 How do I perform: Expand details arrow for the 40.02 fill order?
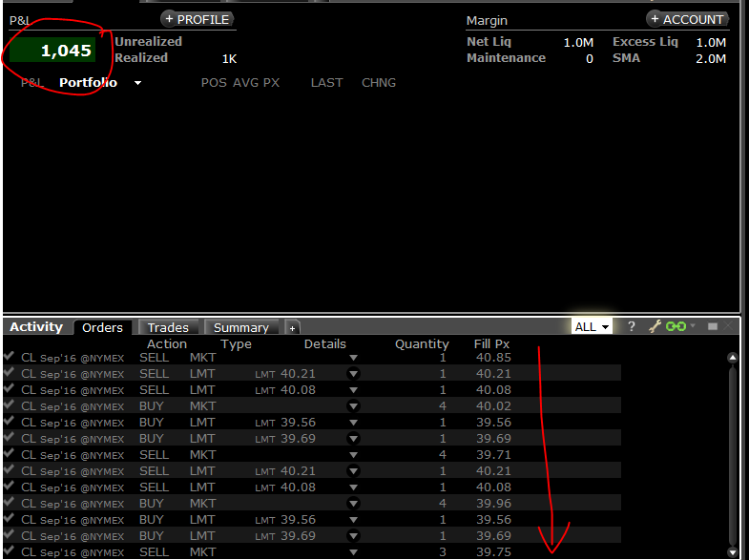(x=353, y=406)
